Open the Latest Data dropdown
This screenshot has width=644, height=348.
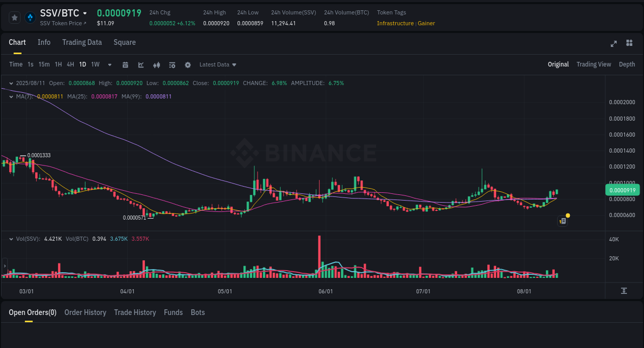point(217,64)
